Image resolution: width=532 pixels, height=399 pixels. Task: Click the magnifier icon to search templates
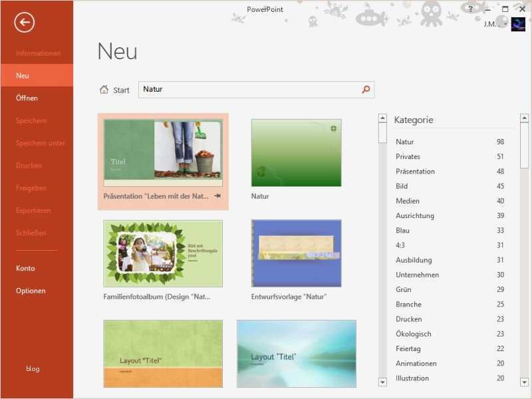pos(365,89)
